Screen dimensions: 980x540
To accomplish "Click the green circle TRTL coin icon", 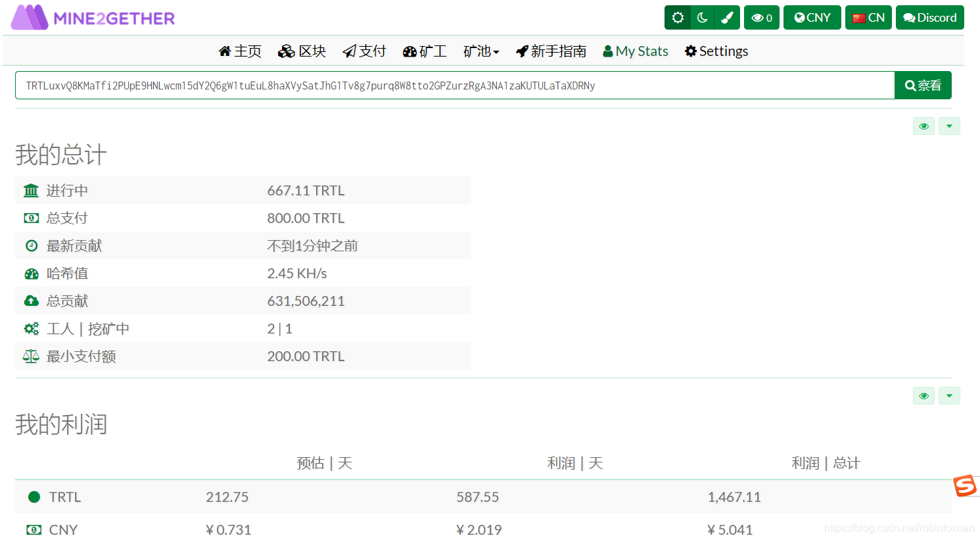I will (x=34, y=497).
